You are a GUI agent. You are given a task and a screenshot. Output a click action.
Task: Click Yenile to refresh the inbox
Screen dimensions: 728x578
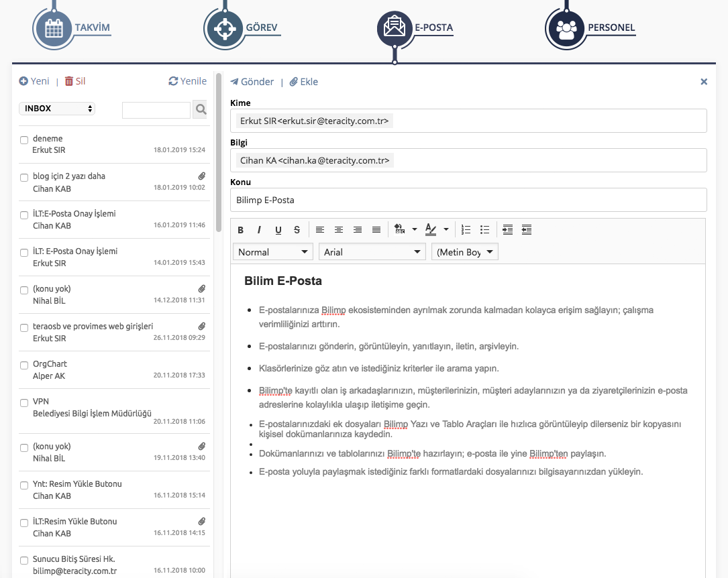(x=187, y=81)
